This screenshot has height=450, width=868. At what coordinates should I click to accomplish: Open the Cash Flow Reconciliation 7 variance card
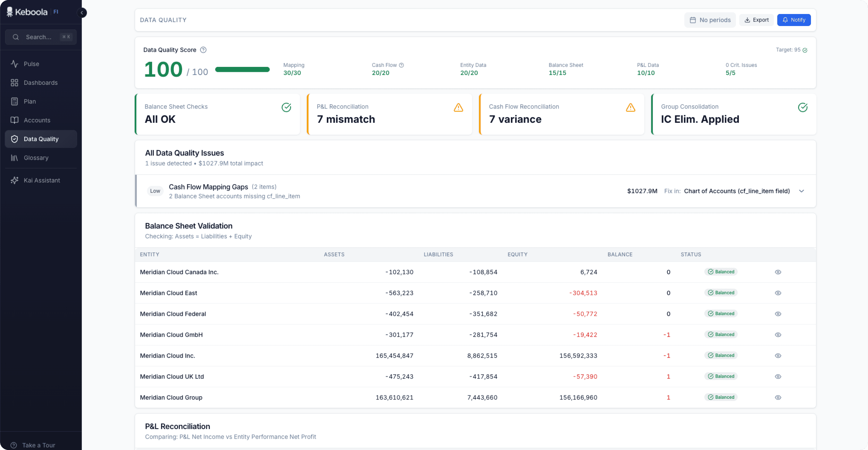[562, 114]
